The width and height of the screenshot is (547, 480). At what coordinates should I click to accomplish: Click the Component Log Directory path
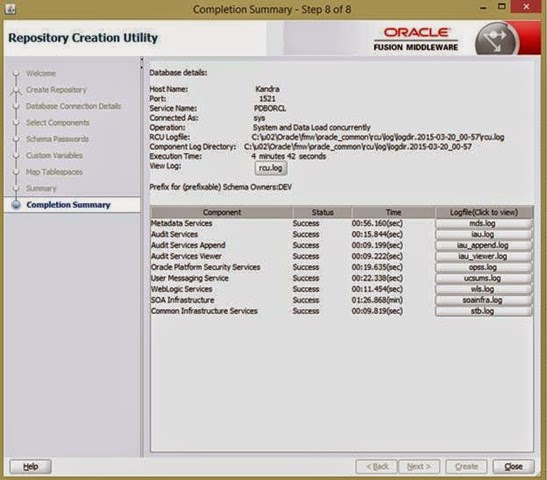[x=358, y=147]
